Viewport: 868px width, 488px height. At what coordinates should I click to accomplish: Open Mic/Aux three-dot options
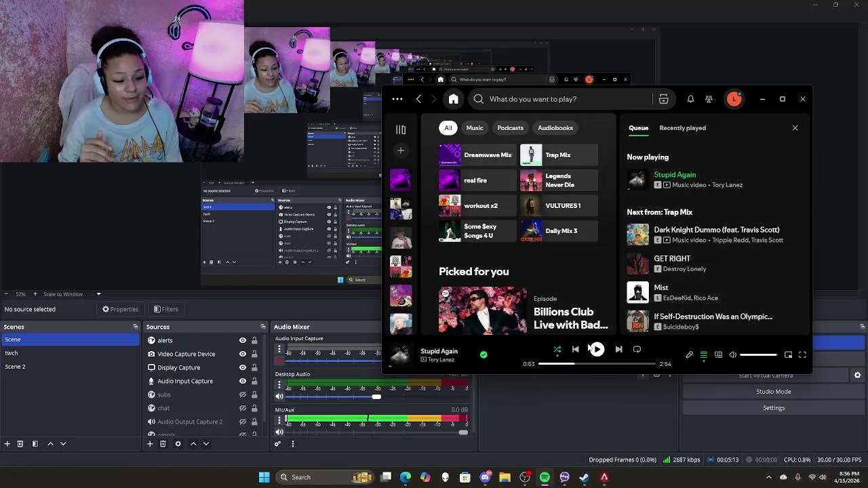tap(279, 420)
